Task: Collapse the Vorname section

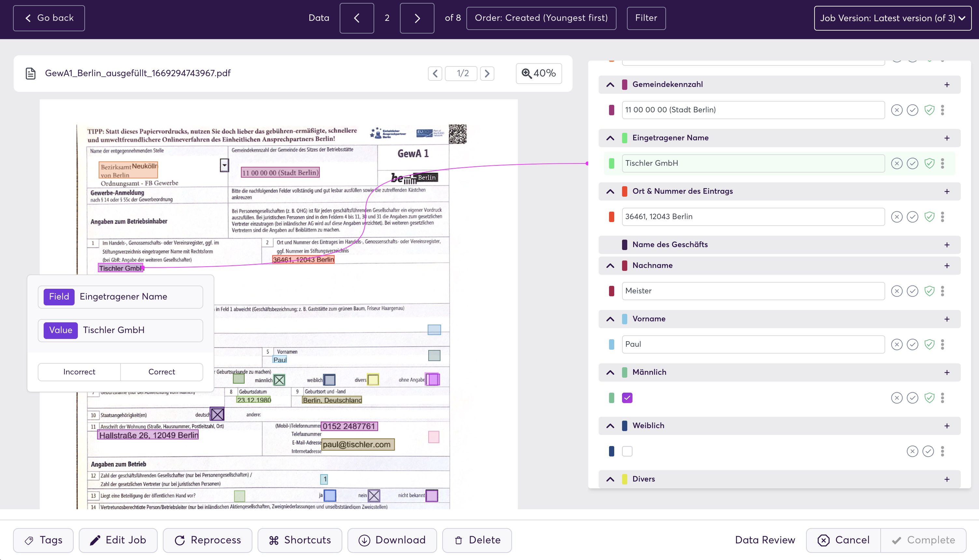Action: click(x=610, y=319)
